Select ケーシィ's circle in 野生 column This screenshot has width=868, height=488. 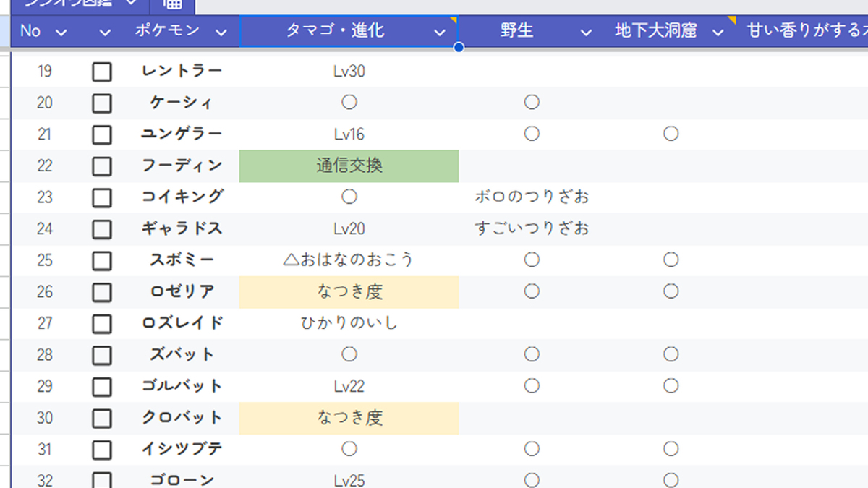click(x=532, y=103)
